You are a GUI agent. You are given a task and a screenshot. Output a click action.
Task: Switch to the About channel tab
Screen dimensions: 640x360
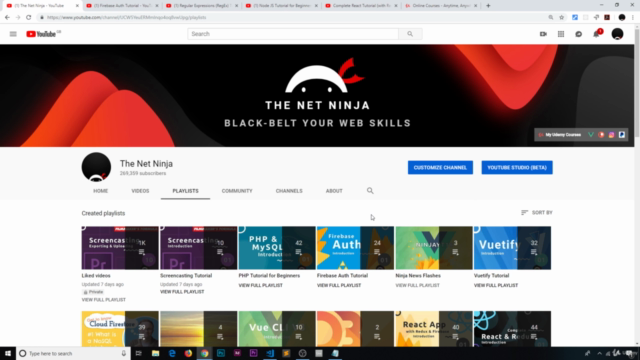pos(334,191)
